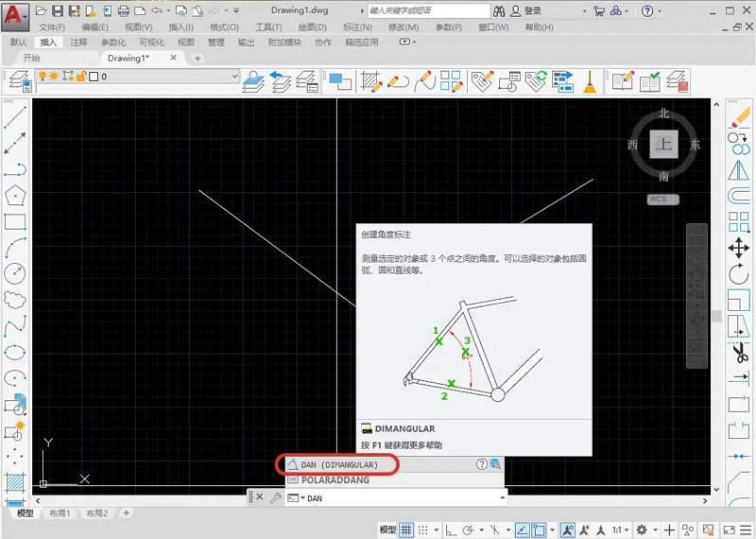The height and width of the screenshot is (539, 756).
Task: Expand the help question mark dropdown
Action: (660, 10)
